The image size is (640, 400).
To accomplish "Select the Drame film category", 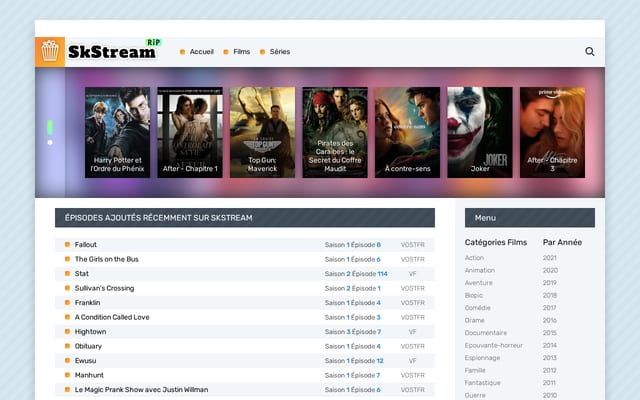I will [x=474, y=320].
